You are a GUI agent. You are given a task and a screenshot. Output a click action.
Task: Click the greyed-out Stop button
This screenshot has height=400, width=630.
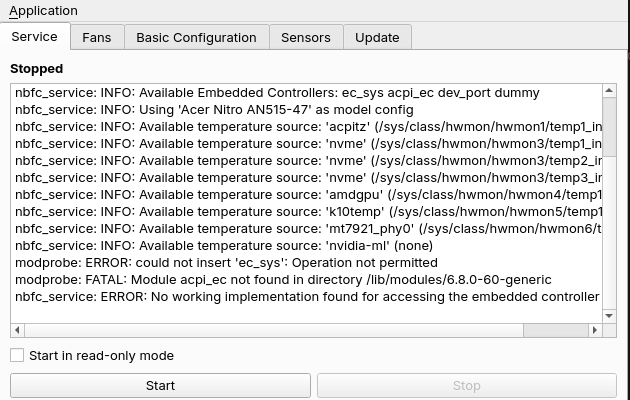[x=466, y=386]
